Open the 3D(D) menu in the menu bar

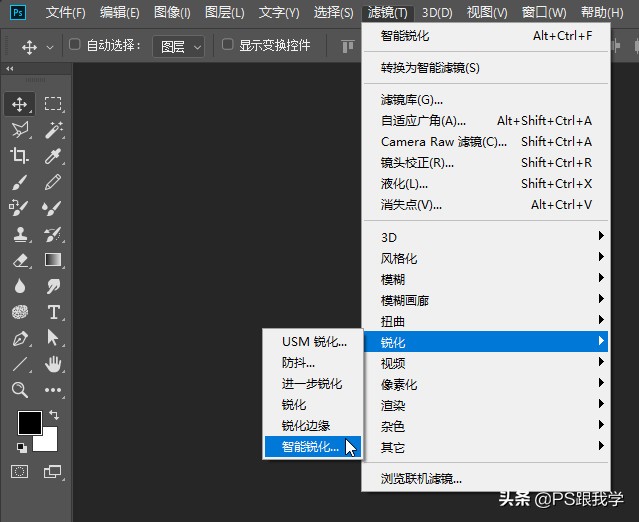tap(437, 13)
